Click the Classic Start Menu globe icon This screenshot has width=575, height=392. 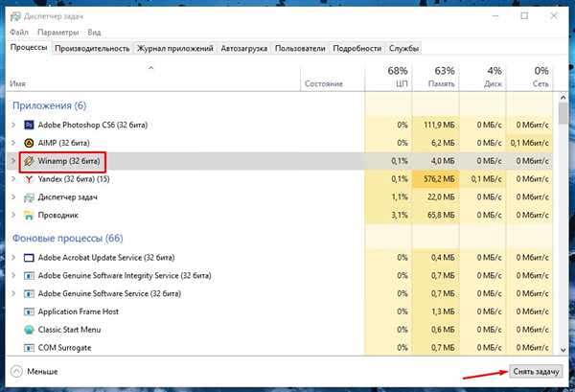coord(29,330)
